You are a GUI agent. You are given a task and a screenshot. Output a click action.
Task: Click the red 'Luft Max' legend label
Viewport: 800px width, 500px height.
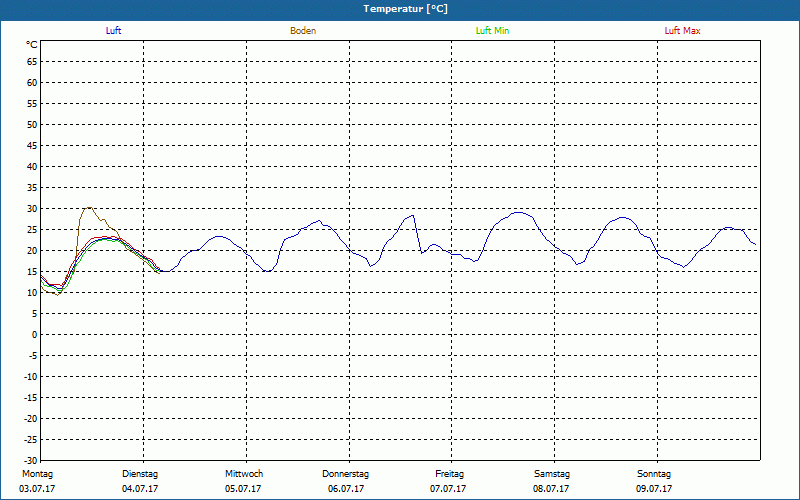pyautogui.click(x=682, y=31)
